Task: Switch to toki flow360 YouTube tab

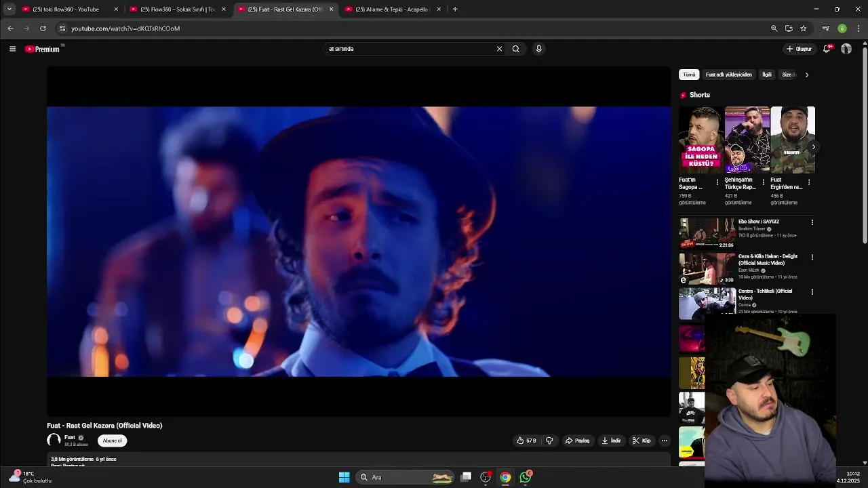Action: (70, 9)
